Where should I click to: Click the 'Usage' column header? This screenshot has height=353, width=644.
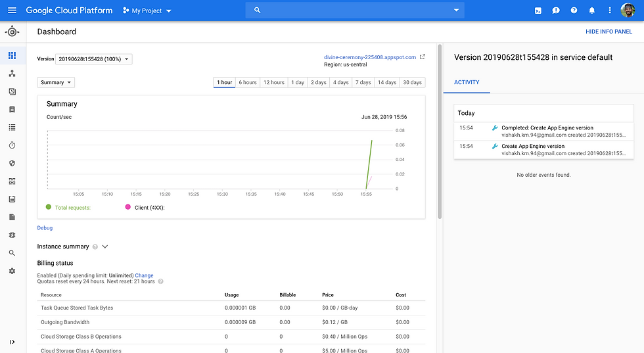pos(231,295)
